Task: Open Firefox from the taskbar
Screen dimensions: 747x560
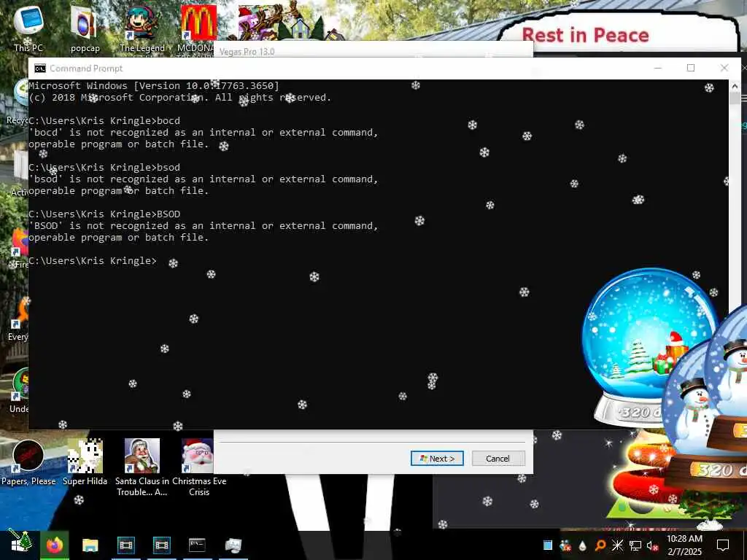Action: click(x=55, y=545)
